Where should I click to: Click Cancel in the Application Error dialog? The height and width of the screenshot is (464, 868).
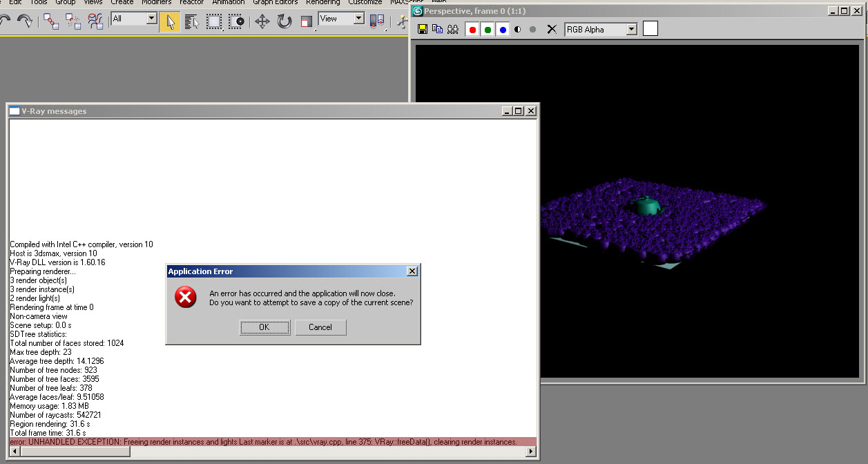[320, 327]
